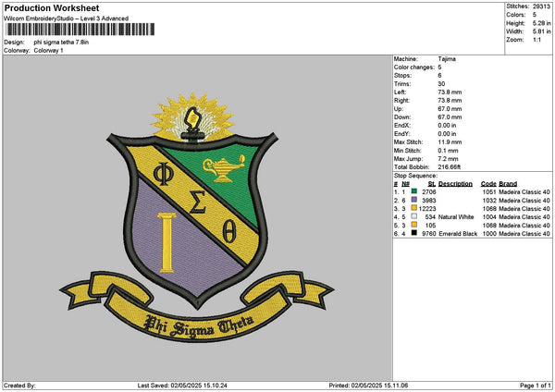Screen dimensions: 555x392
Task: Click thread code '1004'
Action: click(x=489, y=217)
